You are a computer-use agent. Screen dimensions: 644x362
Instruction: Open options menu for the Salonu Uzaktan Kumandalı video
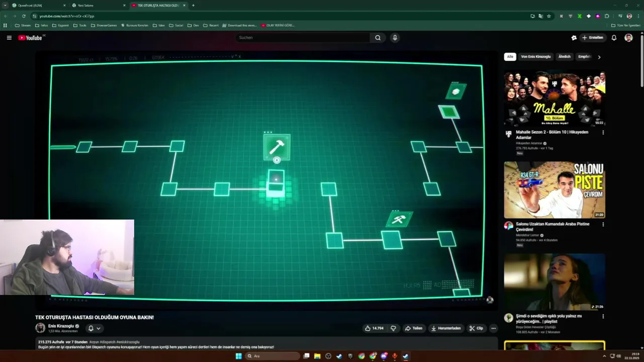pos(603,224)
